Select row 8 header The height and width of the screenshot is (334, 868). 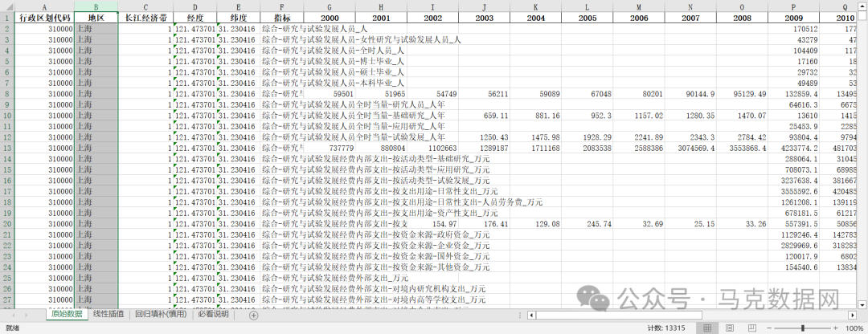(x=6, y=94)
